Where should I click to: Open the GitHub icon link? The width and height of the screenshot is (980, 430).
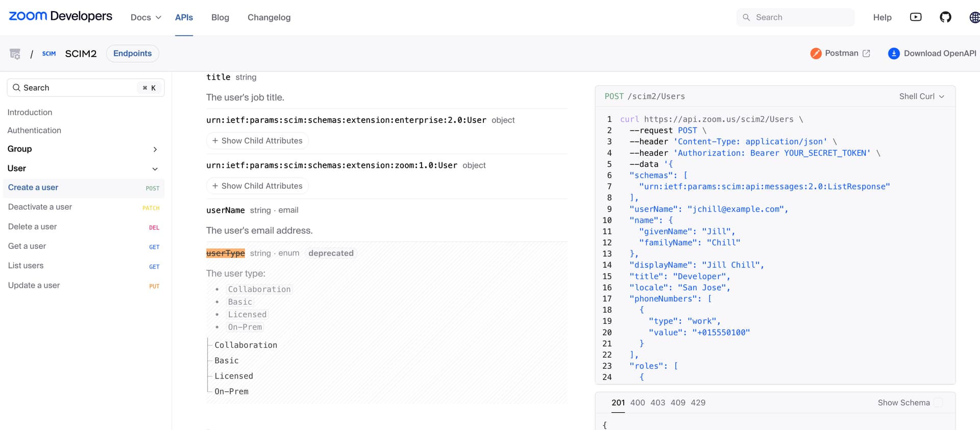(945, 17)
